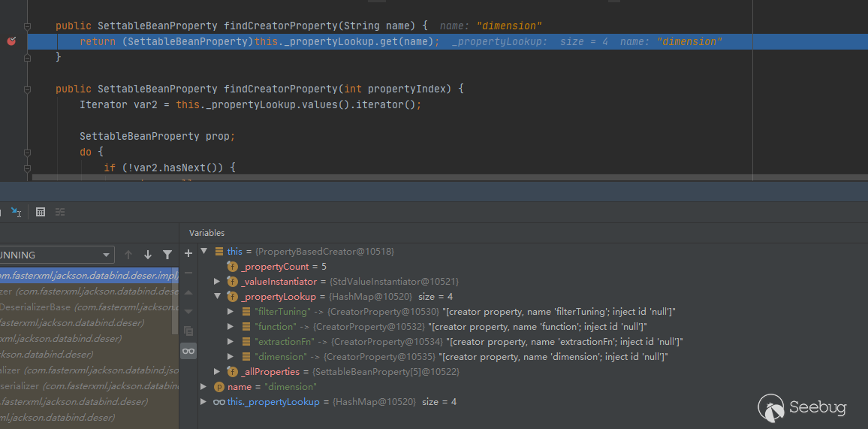Click the editor's horizontal scrollbar
The height and width of the screenshot is (429, 868).
pyautogui.click(x=375, y=178)
